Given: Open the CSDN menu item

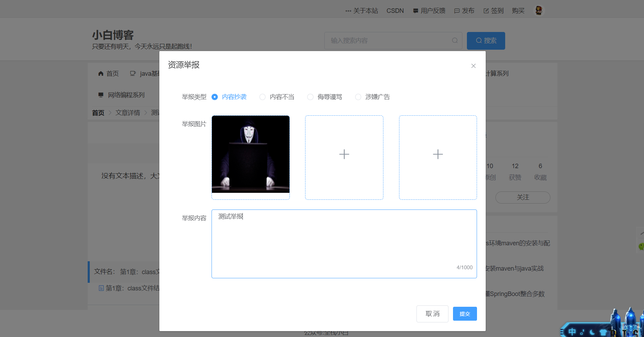Looking at the screenshot, I should 395,10.
